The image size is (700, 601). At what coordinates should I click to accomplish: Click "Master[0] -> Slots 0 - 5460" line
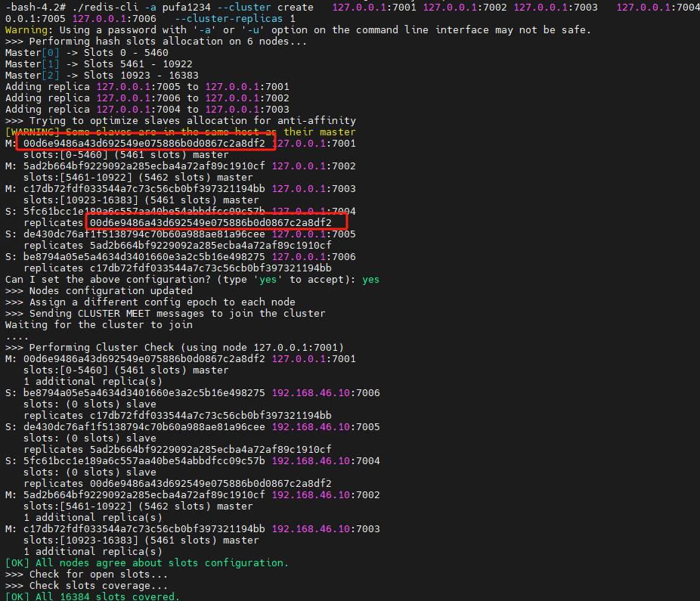(x=87, y=53)
